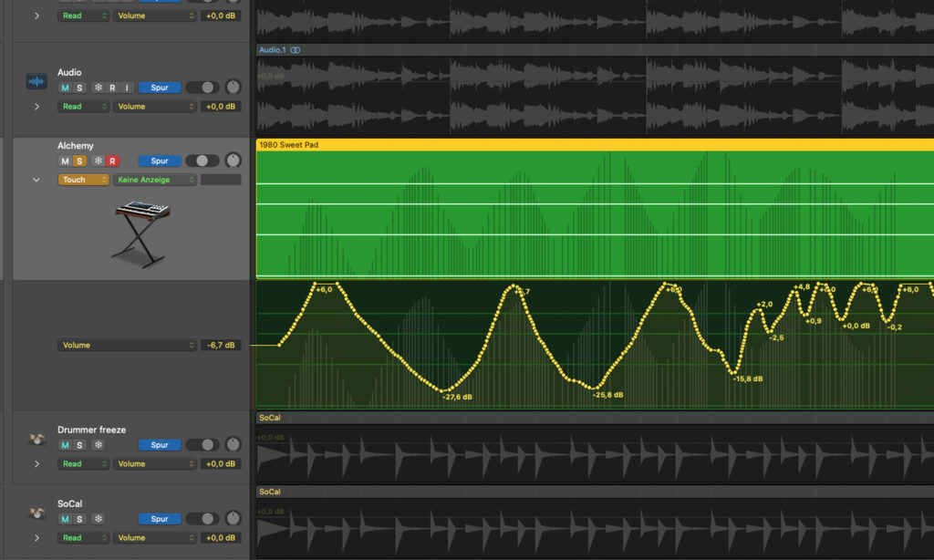Image resolution: width=934 pixels, height=560 pixels.
Task: Open Volume dropdown on the topmost track
Action: pos(155,16)
